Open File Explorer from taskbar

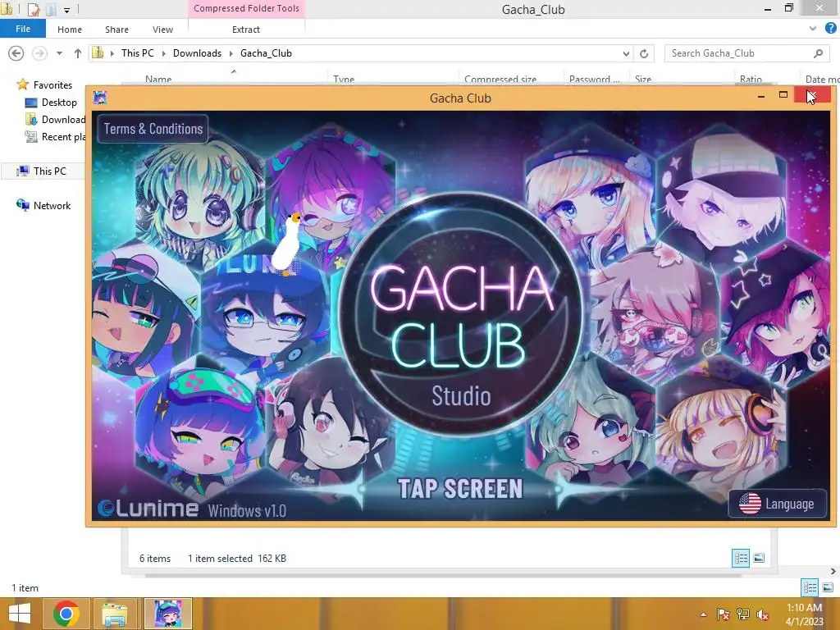pyautogui.click(x=115, y=614)
